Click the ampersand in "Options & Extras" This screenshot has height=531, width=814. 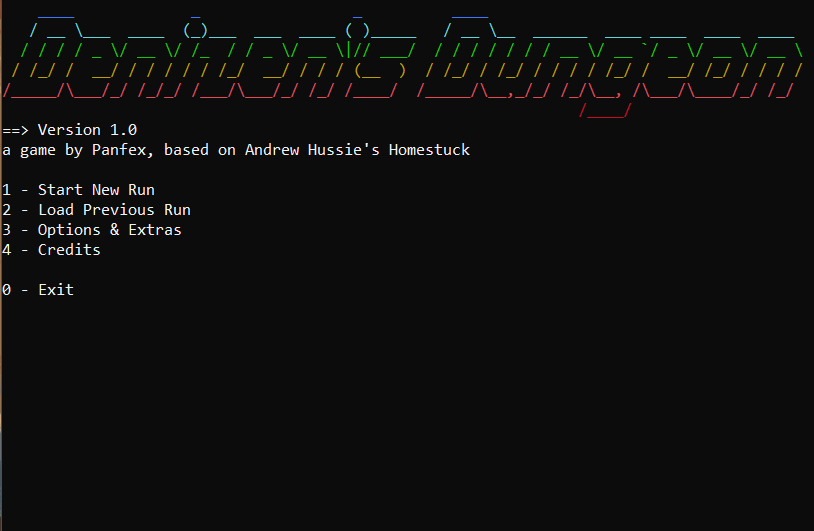[x=114, y=230]
